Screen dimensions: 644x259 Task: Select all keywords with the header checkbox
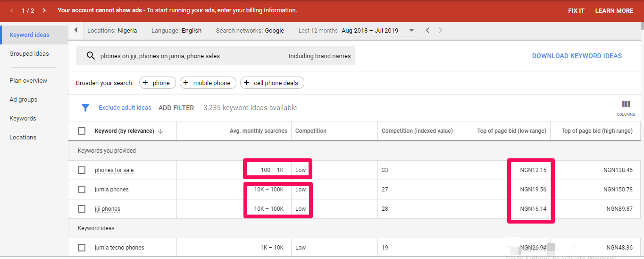click(82, 131)
